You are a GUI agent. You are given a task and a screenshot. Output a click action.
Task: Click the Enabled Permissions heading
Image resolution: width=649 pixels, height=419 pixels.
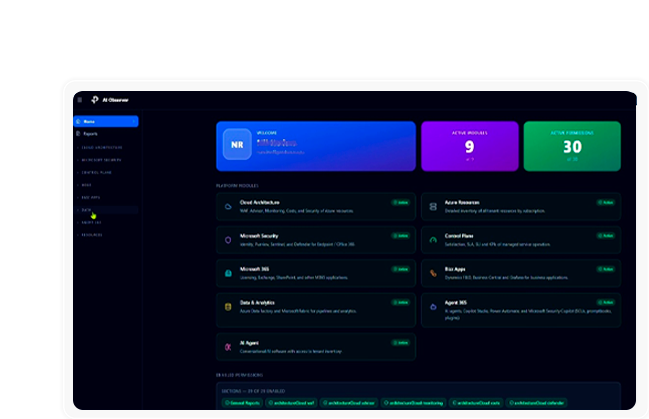click(x=239, y=375)
